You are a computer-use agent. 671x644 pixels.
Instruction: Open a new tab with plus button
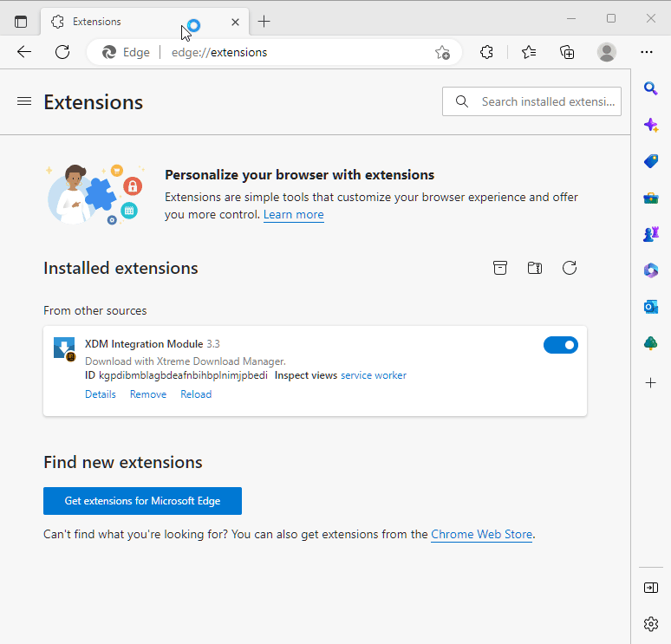(264, 22)
